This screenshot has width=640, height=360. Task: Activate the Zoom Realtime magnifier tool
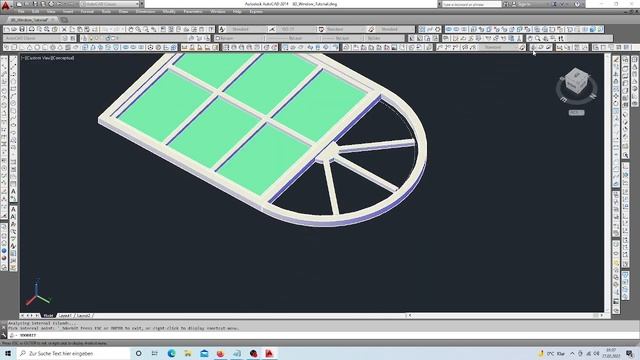[x=138, y=29]
